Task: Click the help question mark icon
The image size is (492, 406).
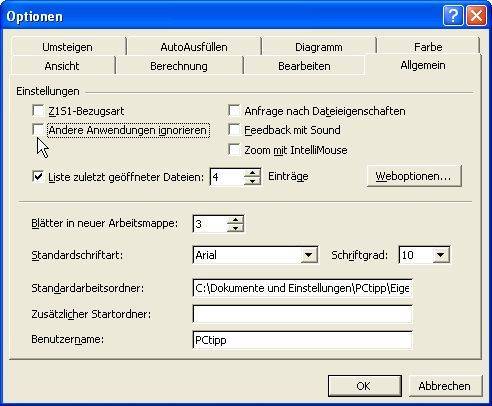Action: pos(453,16)
